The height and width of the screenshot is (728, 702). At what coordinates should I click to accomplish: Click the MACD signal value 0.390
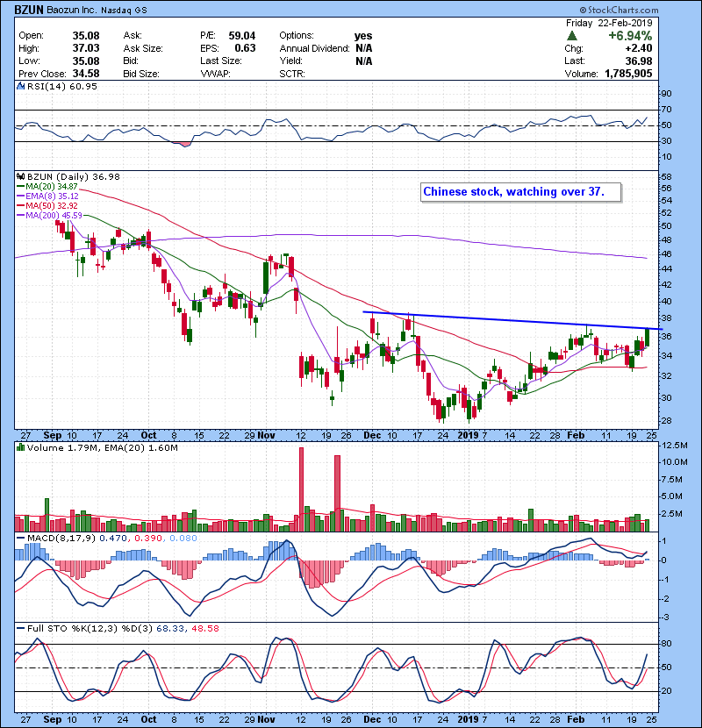pyautogui.click(x=148, y=539)
